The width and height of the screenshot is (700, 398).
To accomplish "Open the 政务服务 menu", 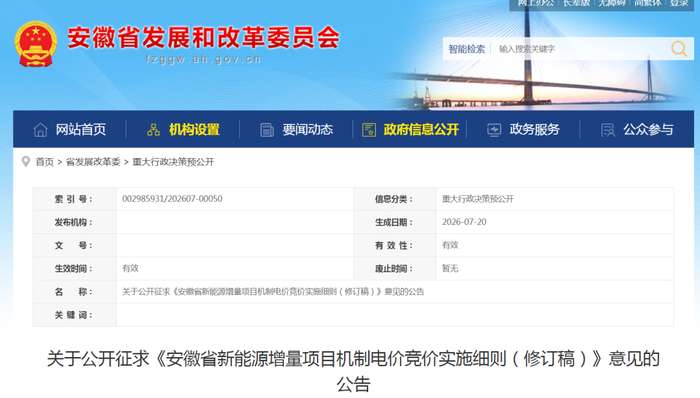I will pos(534,129).
